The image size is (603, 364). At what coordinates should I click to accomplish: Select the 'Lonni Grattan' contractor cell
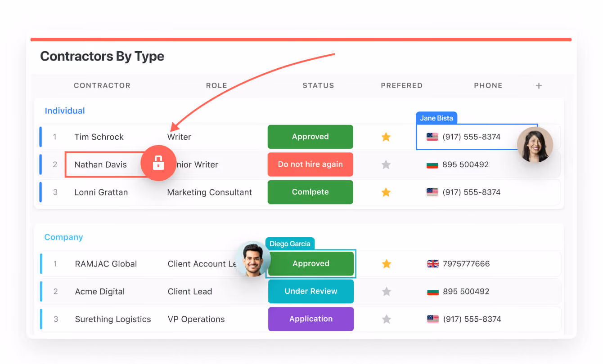click(x=101, y=192)
